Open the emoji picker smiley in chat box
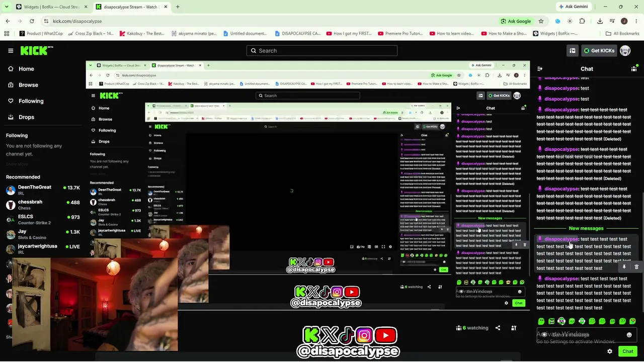This screenshot has width=644, height=362. click(x=629, y=335)
